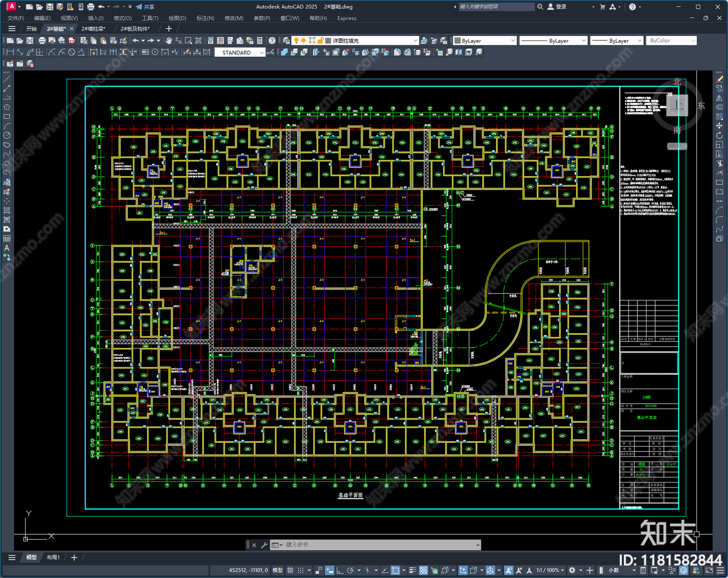Click the customize wrench icon in command line

[x=264, y=545]
